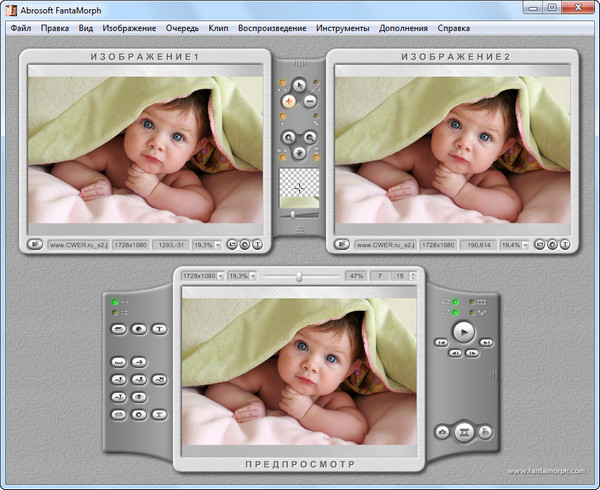Click the camera snapshot icon in preview panel
This screenshot has height=490, width=600.
[441, 431]
